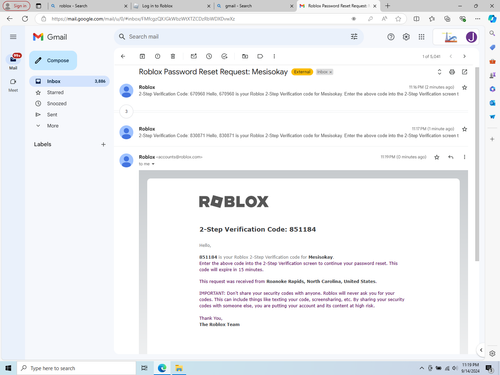
Task: Mark conversation as unread
Action: [x=194, y=56]
